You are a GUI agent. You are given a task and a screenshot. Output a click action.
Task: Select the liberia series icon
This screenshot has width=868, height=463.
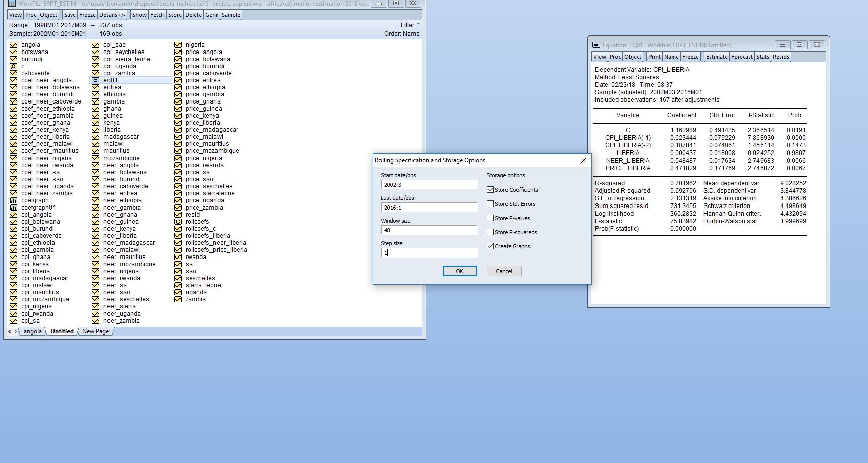pos(95,130)
